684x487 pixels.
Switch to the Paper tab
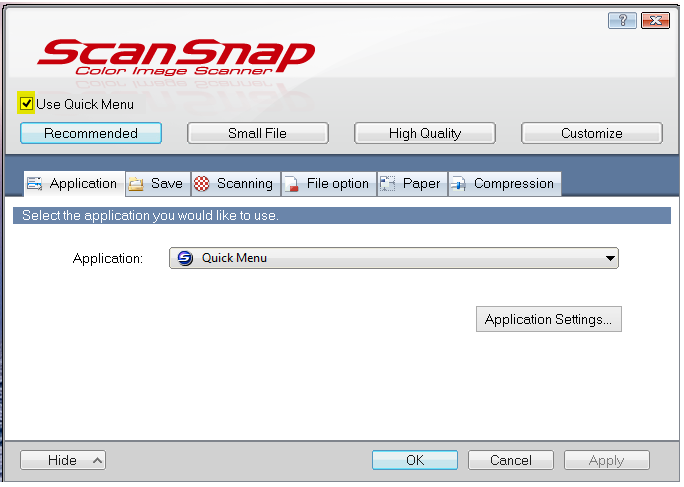pyautogui.click(x=412, y=184)
